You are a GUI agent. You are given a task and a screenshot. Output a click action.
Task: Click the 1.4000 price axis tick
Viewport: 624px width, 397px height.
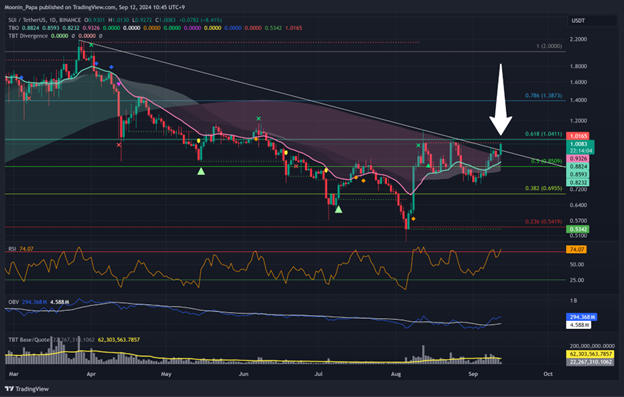pos(578,100)
